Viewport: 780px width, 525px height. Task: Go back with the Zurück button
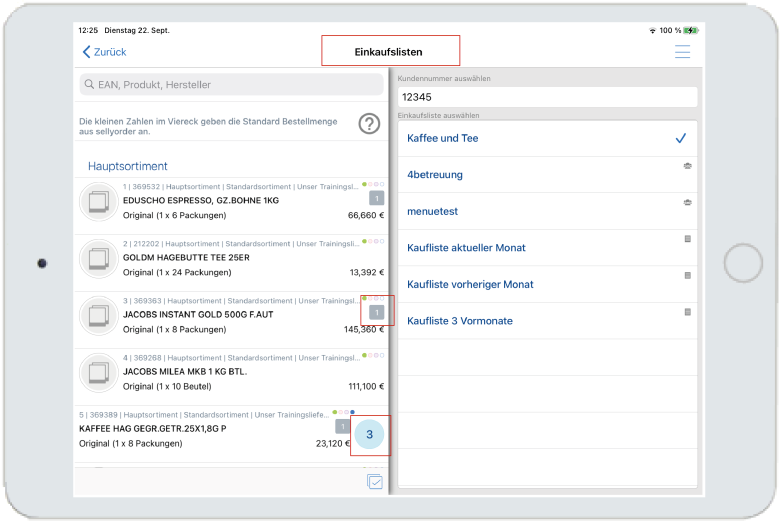[104, 52]
